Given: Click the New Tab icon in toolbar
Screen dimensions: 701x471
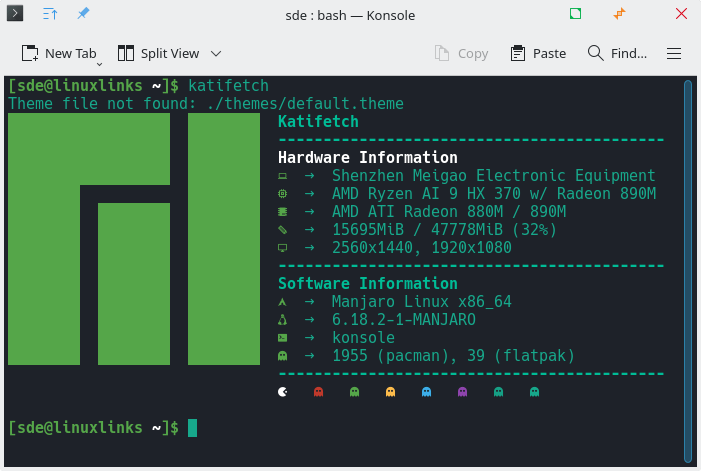Looking at the screenshot, I should point(30,53).
